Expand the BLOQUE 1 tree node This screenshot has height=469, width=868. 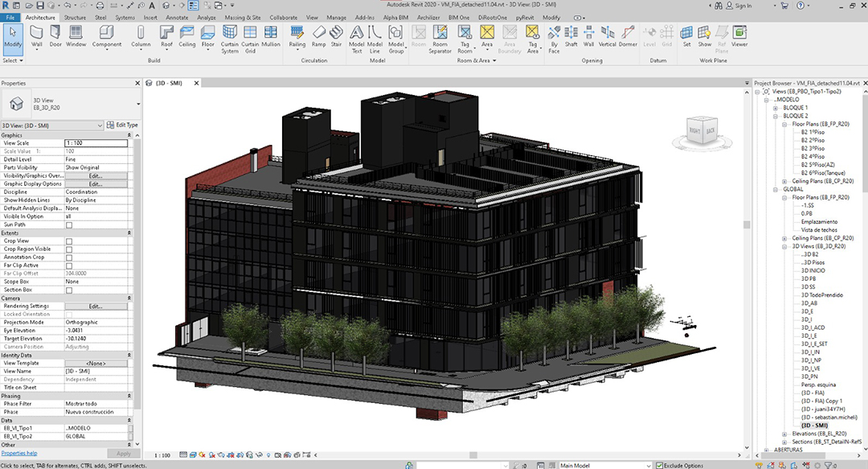pyautogui.click(x=776, y=108)
